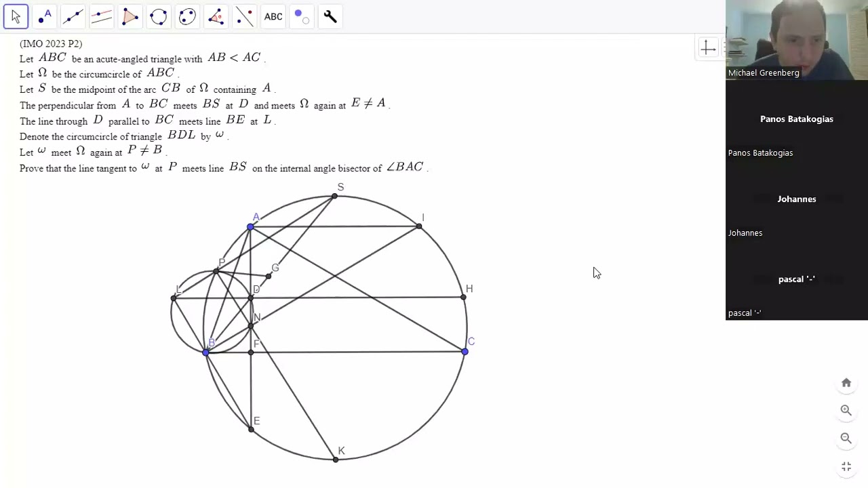This screenshot has height=488, width=868.
Task: Click point E at bottom of altitude
Action: pyautogui.click(x=251, y=430)
